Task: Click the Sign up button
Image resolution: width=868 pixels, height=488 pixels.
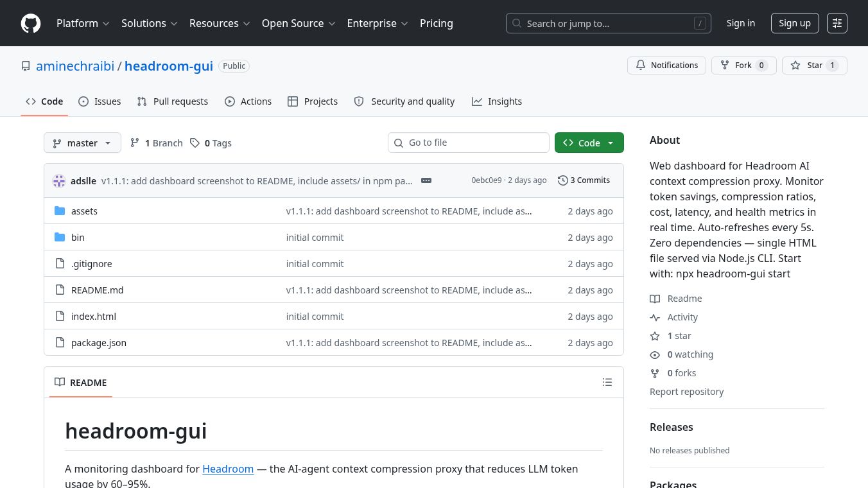Action: pyautogui.click(x=795, y=23)
